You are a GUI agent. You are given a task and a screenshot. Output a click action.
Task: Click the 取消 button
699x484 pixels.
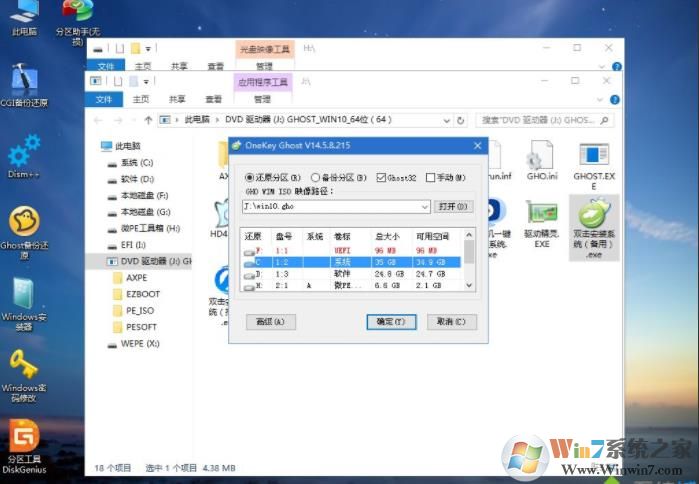click(452, 322)
